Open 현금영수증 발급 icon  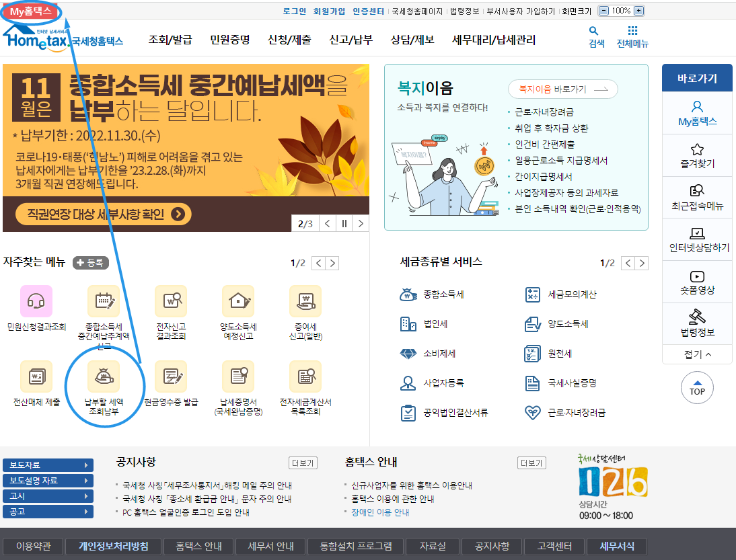click(x=172, y=376)
